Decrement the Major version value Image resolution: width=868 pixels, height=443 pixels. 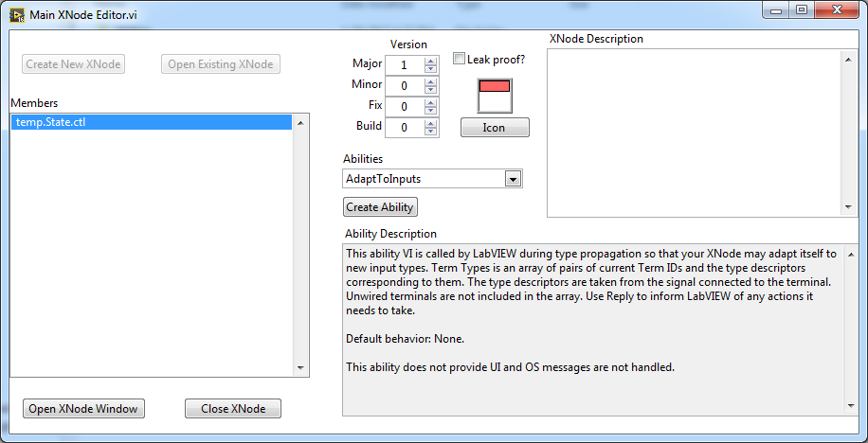tap(430, 69)
